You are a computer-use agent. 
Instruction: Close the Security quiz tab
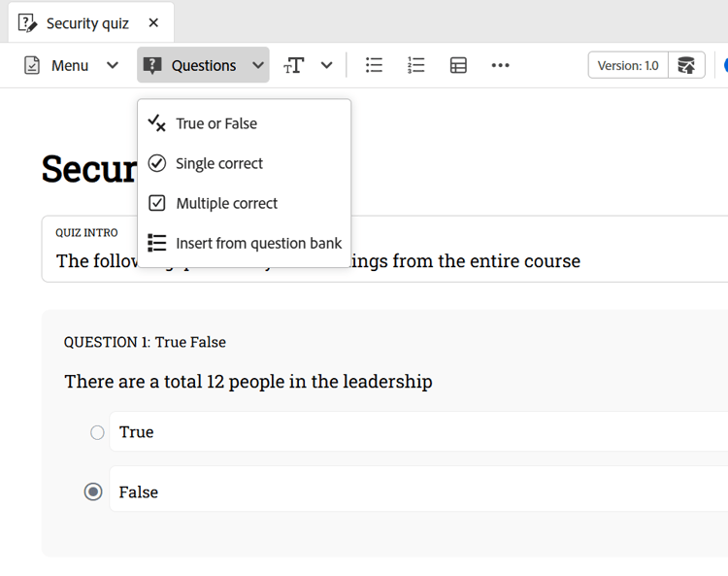[153, 22]
